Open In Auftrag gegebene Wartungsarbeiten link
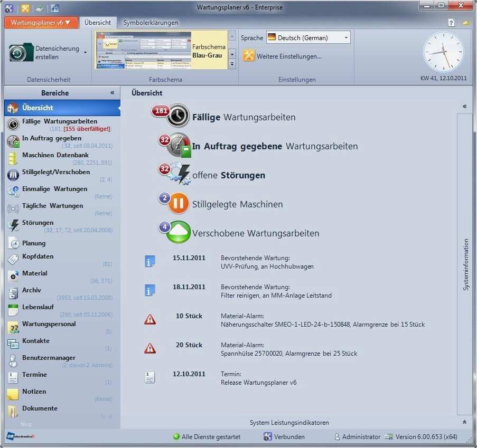This screenshot has width=477, height=448. (275, 146)
